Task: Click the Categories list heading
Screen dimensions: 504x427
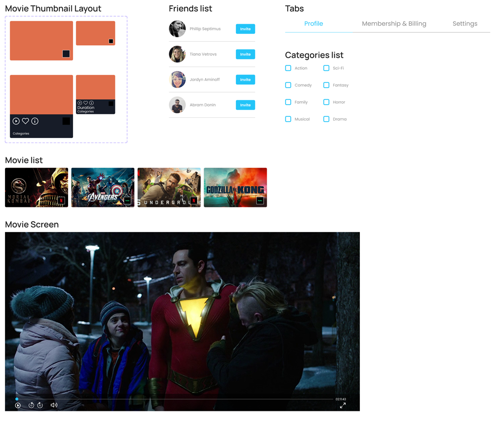Action: [314, 55]
